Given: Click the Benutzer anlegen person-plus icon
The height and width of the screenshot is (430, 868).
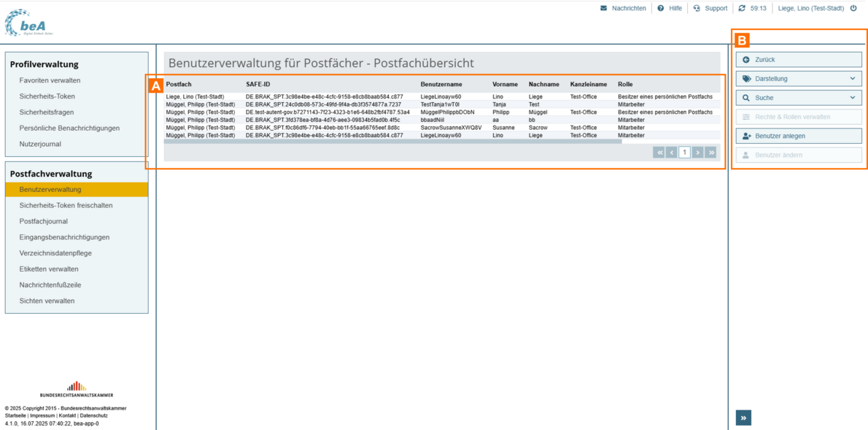Looking at the screenshot, I should click(x=746, y=136).
